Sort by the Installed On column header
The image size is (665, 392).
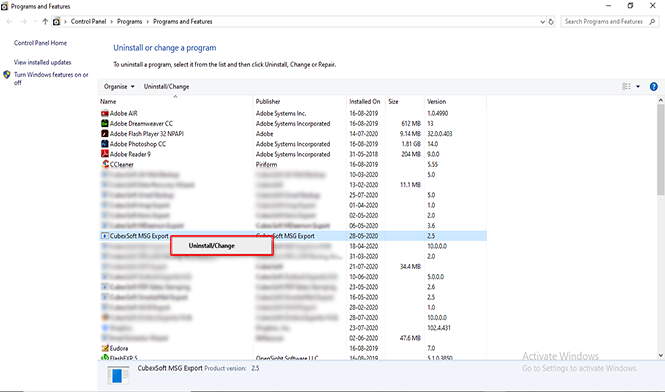[x=366, y=101]
